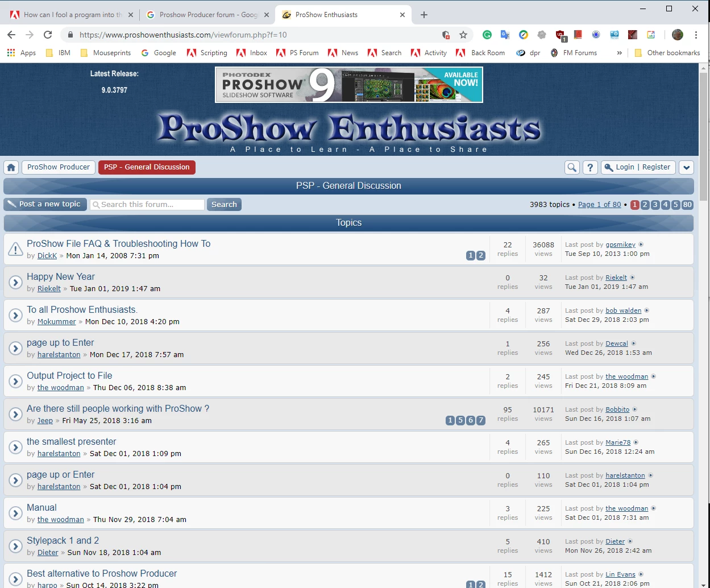Click the announcement icon of ProShow File FAQ
The image size is (710, 588).
(x=15, y=249)
